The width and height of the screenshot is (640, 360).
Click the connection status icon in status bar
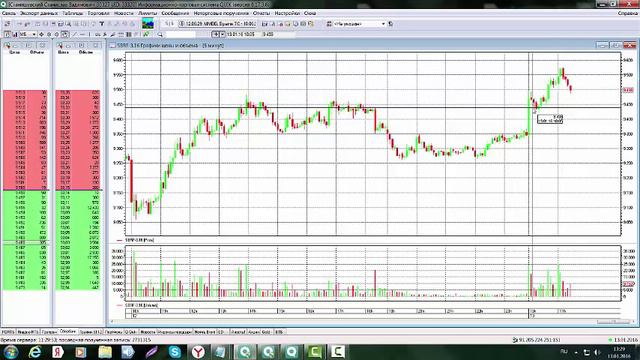pos(515,340)
